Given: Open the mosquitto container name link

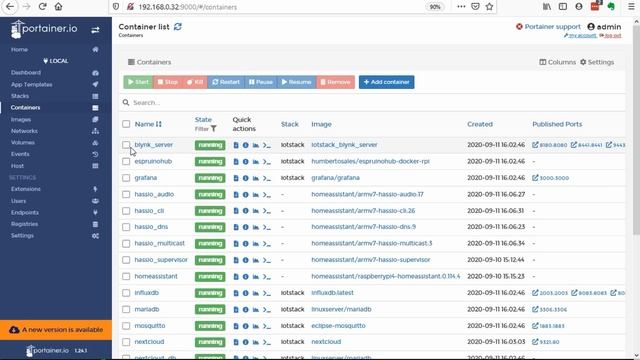Looking at the screenshot, I should [150, 326].
